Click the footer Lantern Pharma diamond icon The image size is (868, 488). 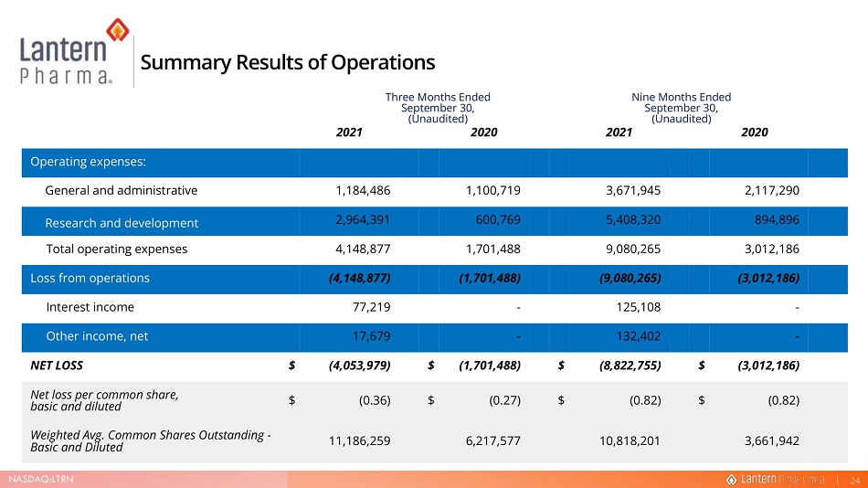731,480
